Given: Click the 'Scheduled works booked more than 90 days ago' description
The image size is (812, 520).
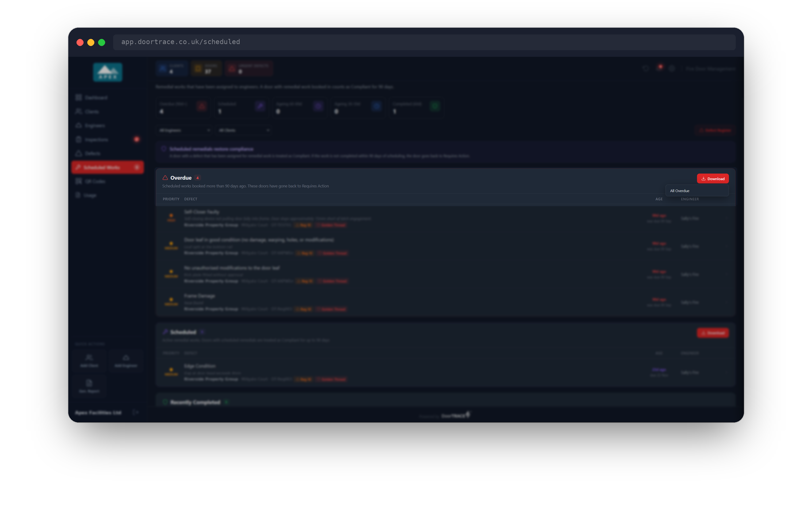Looking at the screenshot, I should (x=245, y=186).
